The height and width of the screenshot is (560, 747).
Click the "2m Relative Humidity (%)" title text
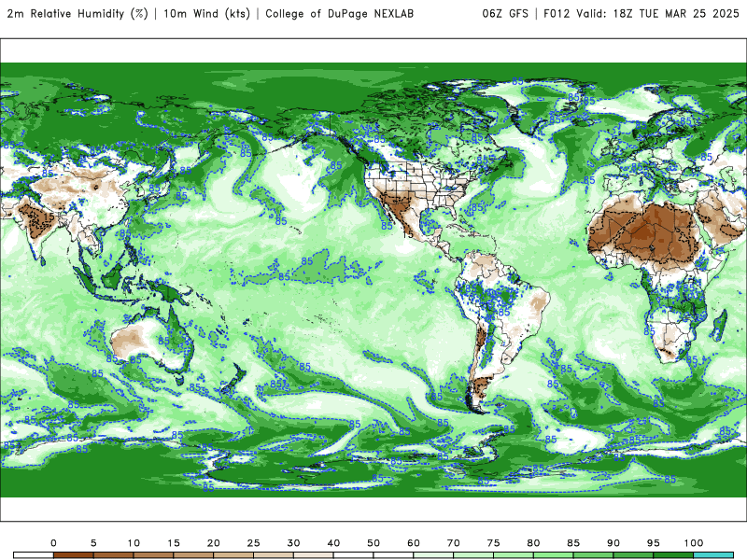[x=78, y=14]
